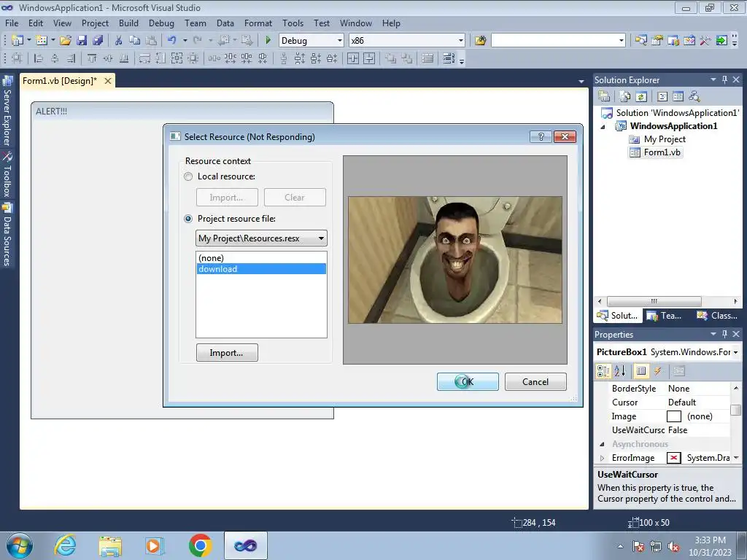
Task: Sort properties alphabetically with A-Z icon
Action: point(620,371)
